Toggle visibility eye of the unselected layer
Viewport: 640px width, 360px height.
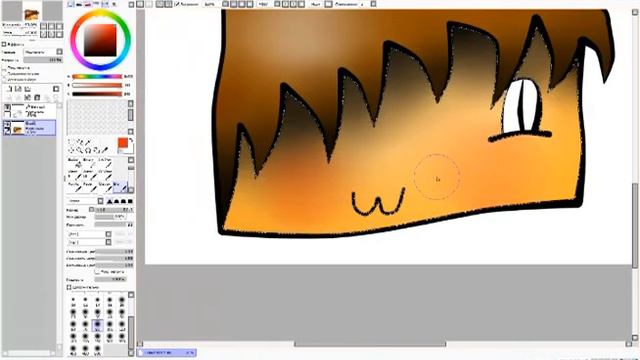[x=7, y=107]
